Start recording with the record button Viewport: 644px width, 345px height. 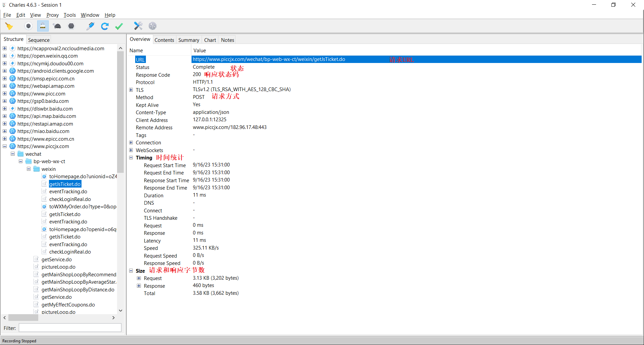pyautogui.click(x=29, y=26)
